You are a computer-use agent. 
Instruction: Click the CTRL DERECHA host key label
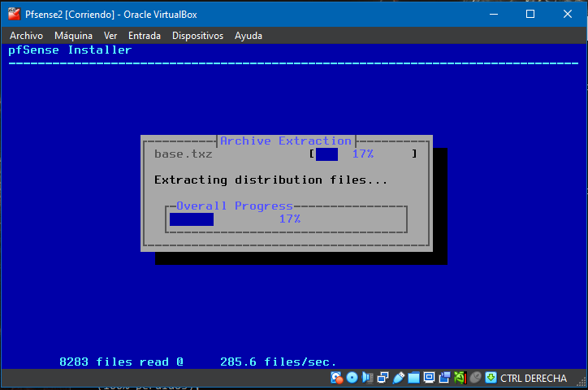534,378
